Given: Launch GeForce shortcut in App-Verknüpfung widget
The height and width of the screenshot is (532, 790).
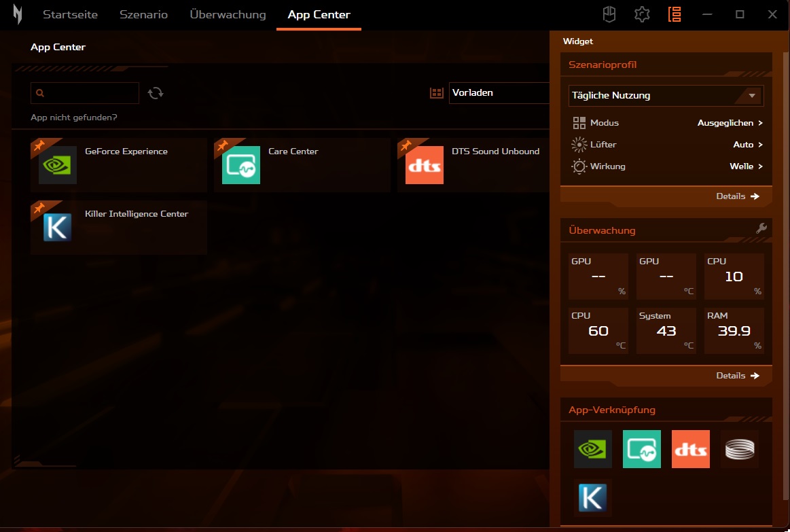Looking at the screenshot, I should tap(592, 449).
